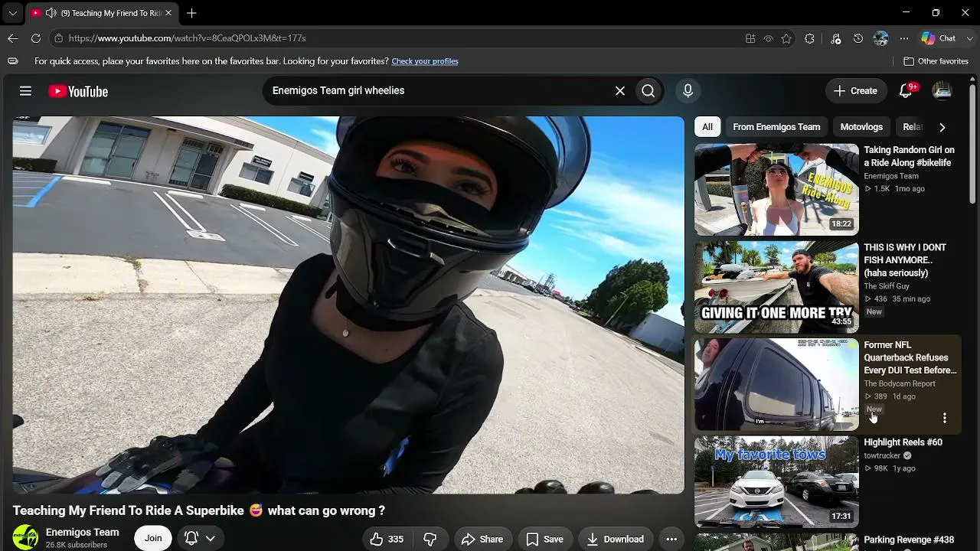Click the magnifier search button
The image size is (980, 551).
pyautogui.click(x=648, y=91)
